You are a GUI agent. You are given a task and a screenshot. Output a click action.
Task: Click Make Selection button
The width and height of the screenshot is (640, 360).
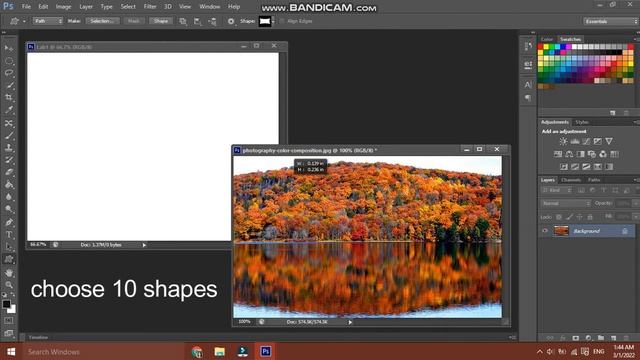102,21
